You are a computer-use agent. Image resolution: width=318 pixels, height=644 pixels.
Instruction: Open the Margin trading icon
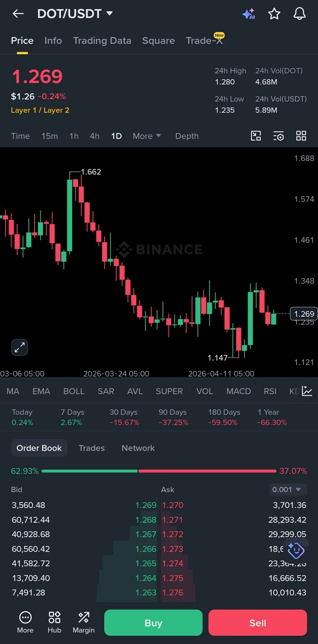(x=84, y=623)
